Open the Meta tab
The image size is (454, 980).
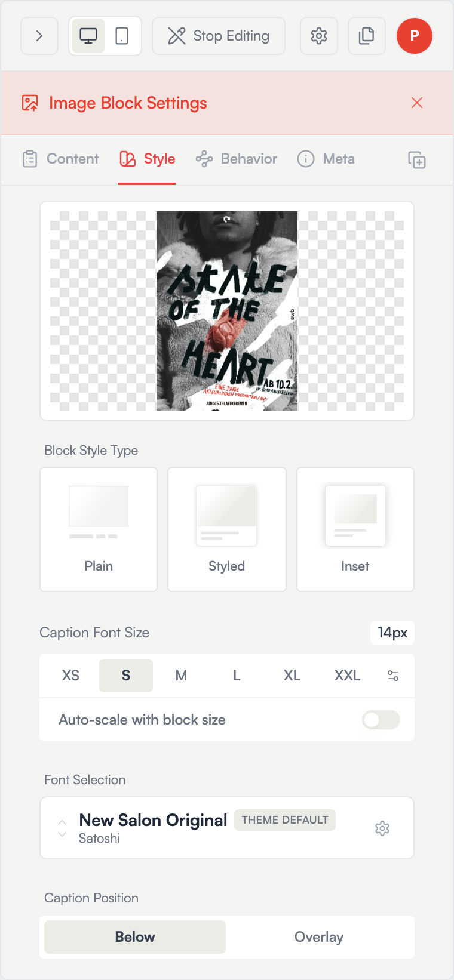coord(326,159)
